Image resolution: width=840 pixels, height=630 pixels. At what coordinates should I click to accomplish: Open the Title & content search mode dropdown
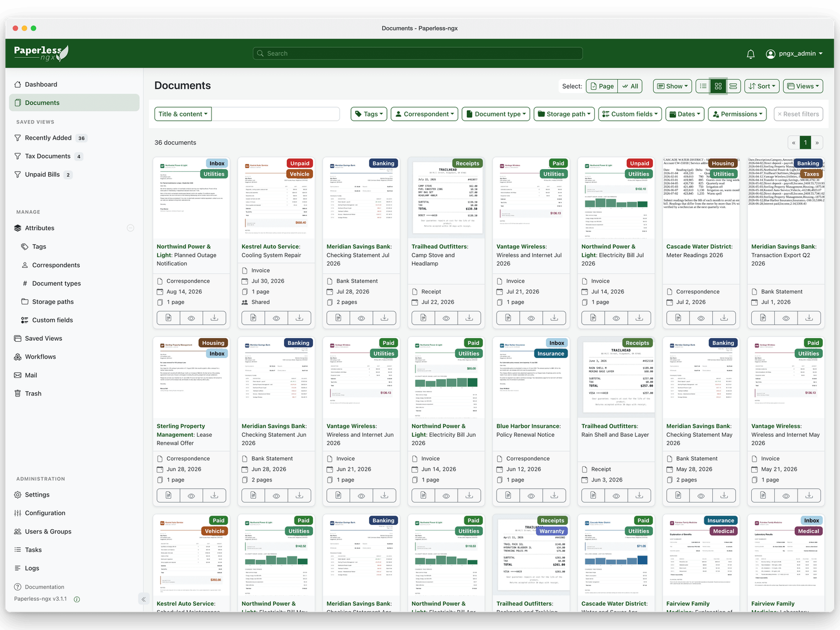coord(183,114)
